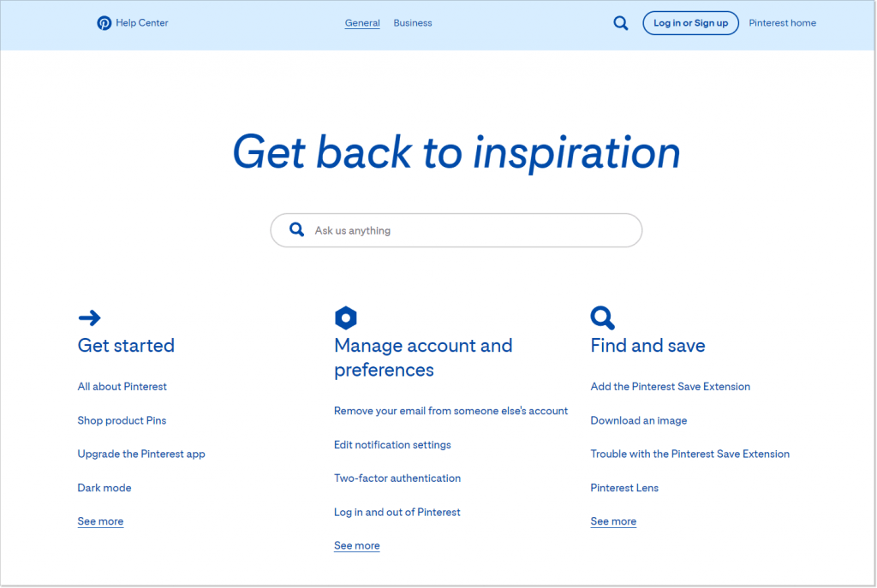
Task: Open the All about Pinterest article
Action: pos(122,386)
